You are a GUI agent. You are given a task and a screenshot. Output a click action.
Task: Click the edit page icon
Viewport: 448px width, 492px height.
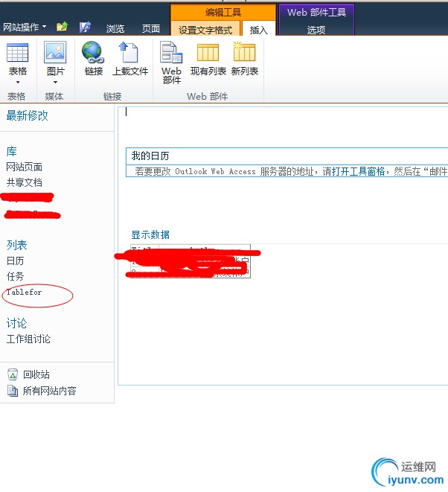[85, 27]
